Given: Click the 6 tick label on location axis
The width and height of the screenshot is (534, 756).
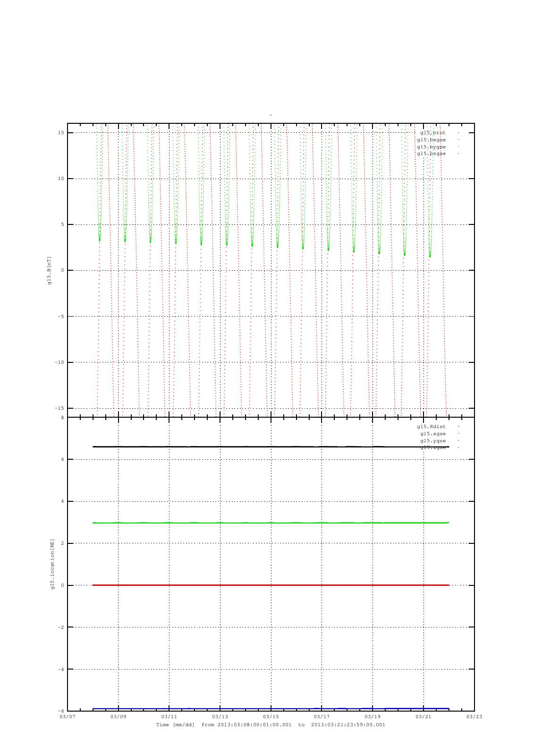Looking at the screenshot, I should (62, 459).
